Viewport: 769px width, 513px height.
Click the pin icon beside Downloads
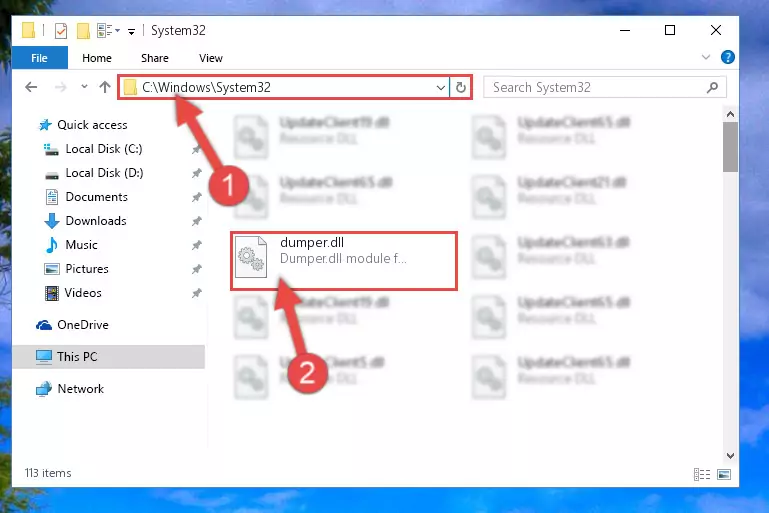pyautogui.click(x=196, y=221)
